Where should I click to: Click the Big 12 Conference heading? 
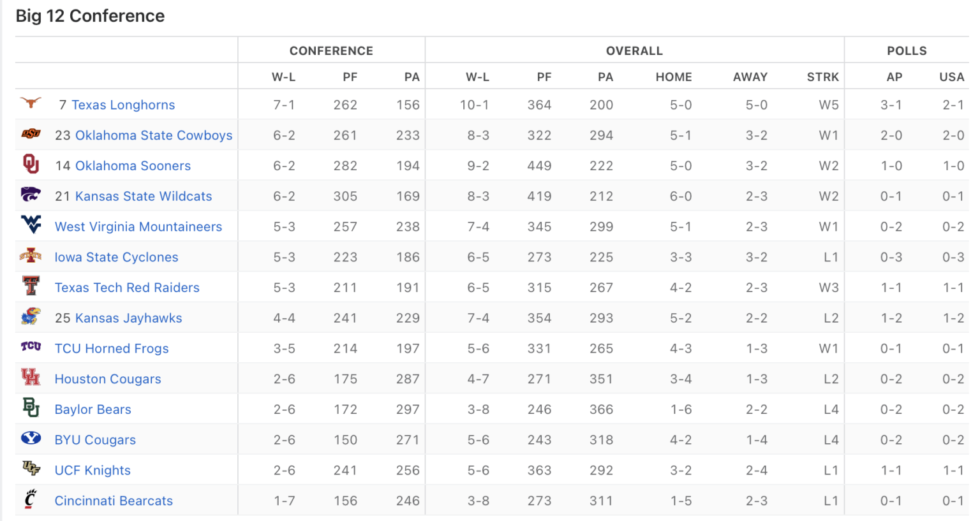90,16
